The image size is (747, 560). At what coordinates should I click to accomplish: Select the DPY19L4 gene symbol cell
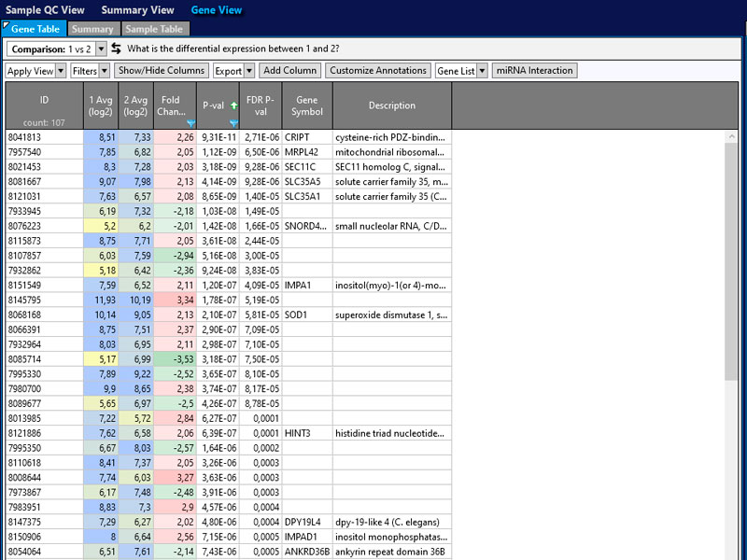coord(307,522)
